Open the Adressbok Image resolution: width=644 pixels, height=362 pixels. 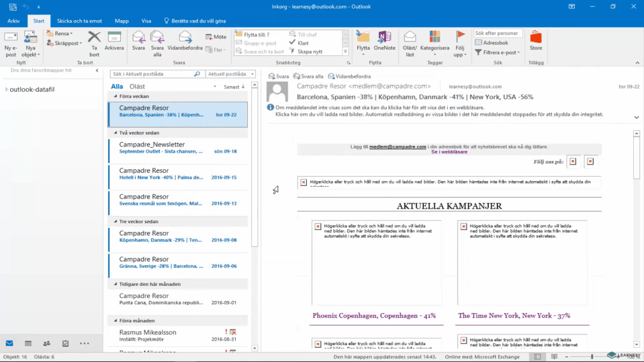(x=492, y=43)
